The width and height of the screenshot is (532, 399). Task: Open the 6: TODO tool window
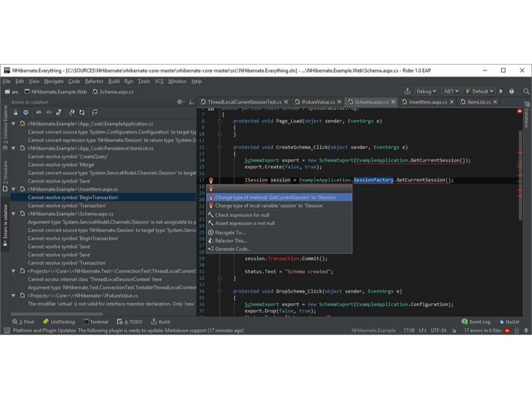pyautogui.click(x=130, y=322)
